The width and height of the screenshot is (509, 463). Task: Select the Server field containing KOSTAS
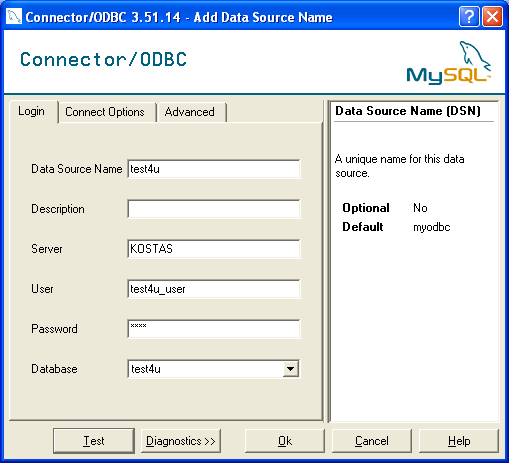coord(214,249)
